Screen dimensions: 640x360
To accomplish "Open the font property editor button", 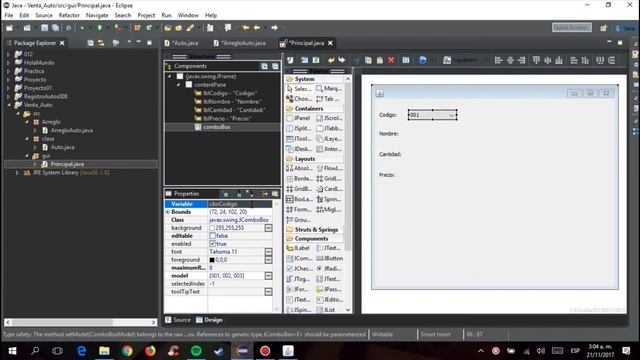I will (x=268, y=252).
